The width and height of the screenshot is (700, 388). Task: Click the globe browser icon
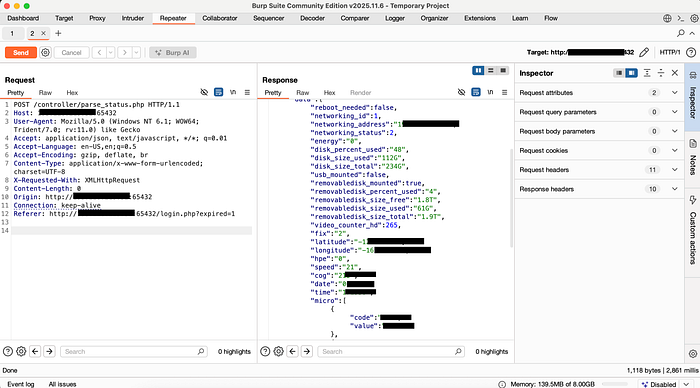coord(667,18)
